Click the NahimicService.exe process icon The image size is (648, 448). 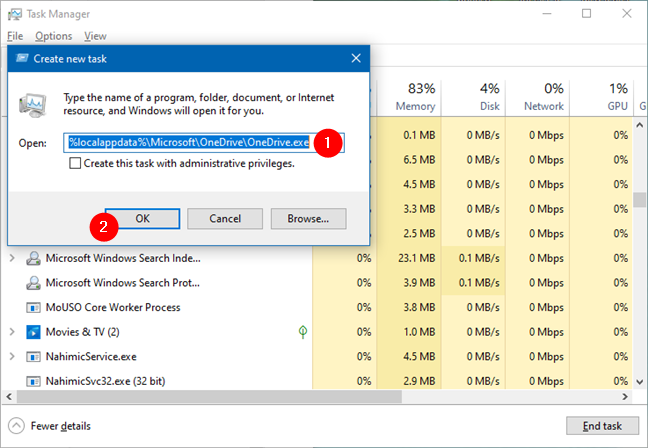click(x=33, y=357)
